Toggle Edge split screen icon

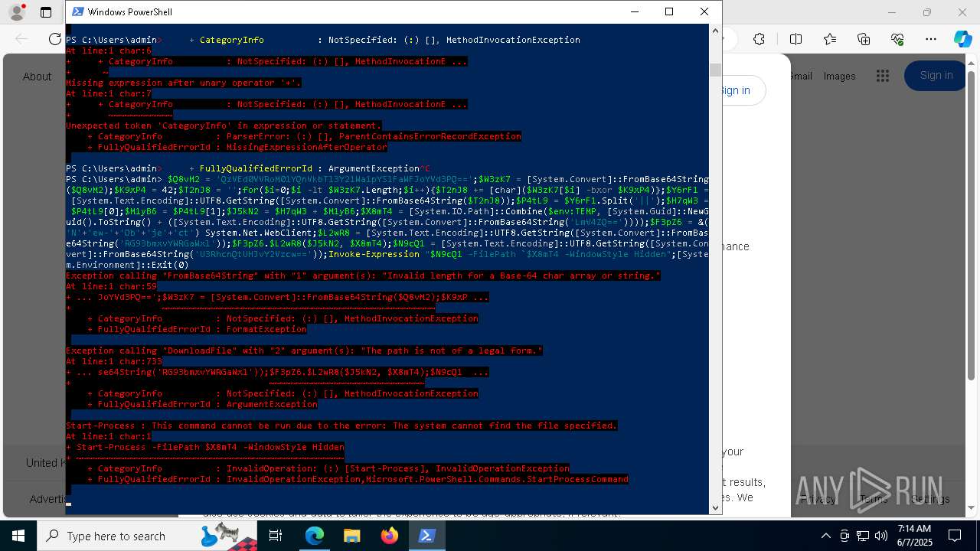pos(795,39)
